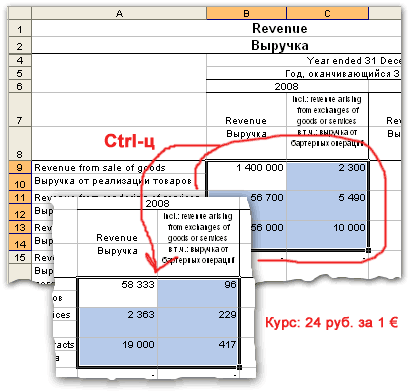The height and width of the screenshot is (392, 408).
Task: Select cell containing 5 490
Action: point(327,197)
